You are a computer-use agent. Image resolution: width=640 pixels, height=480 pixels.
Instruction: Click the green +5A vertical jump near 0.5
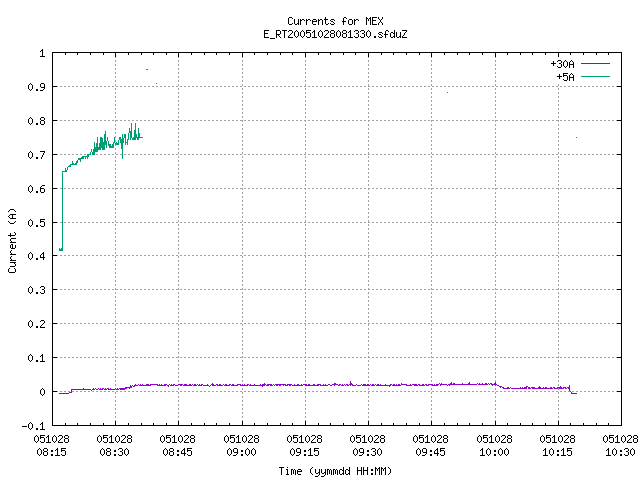click(62, 211)
